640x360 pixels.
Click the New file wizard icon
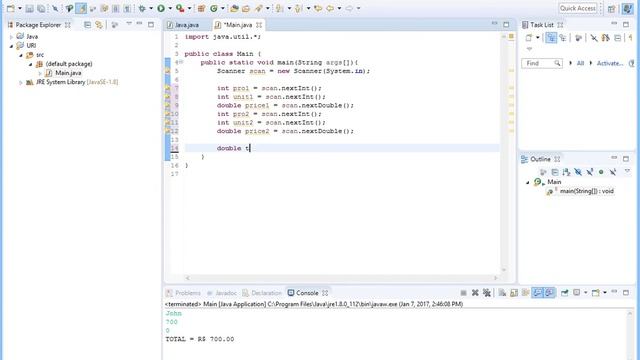tap(11, 8)
